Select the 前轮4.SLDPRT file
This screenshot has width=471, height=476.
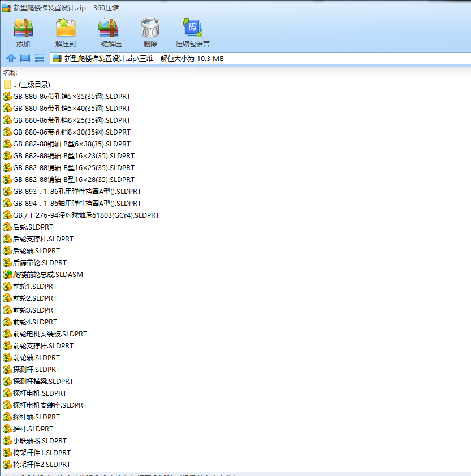coord(30,322)
